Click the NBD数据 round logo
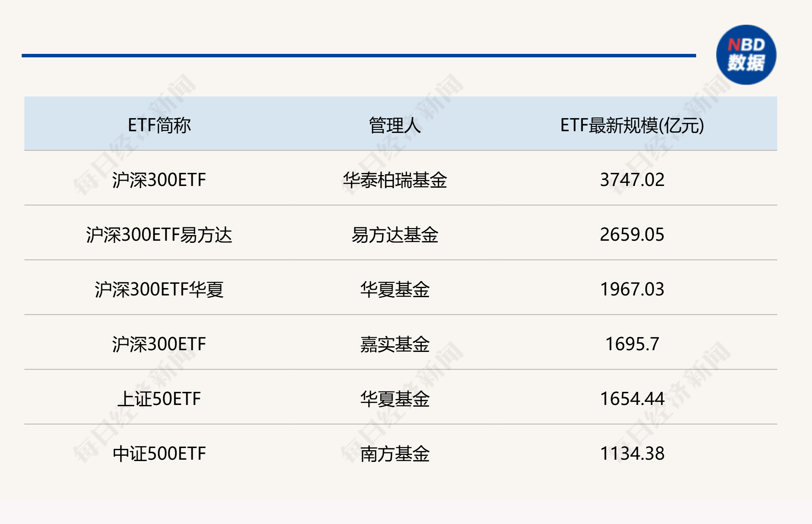812x524 pixels. [x=746, y=55]
